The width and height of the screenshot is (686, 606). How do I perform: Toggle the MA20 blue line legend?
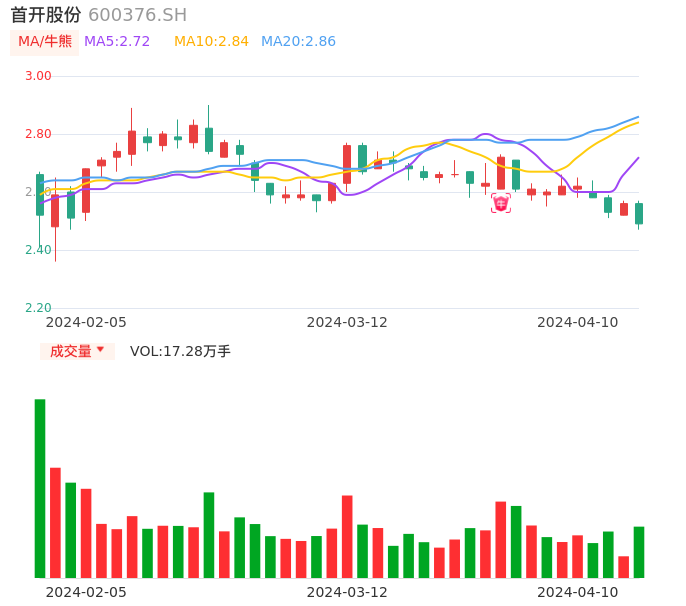click(298, 42)
